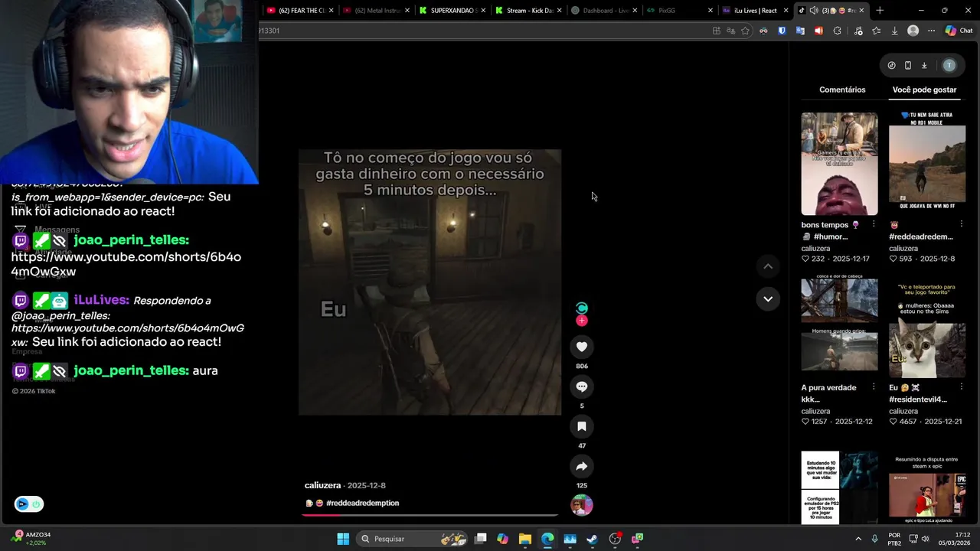Click the microphone icon in system tray

coord(874,539)
